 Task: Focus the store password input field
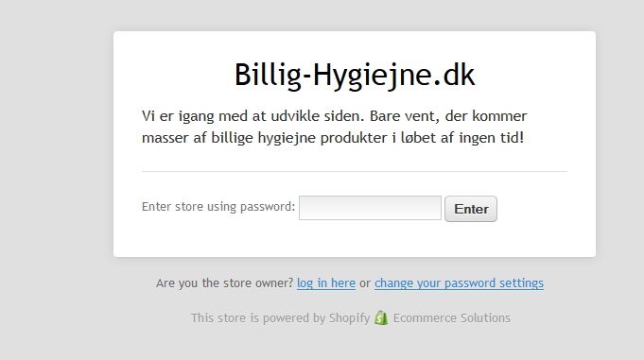370,208
